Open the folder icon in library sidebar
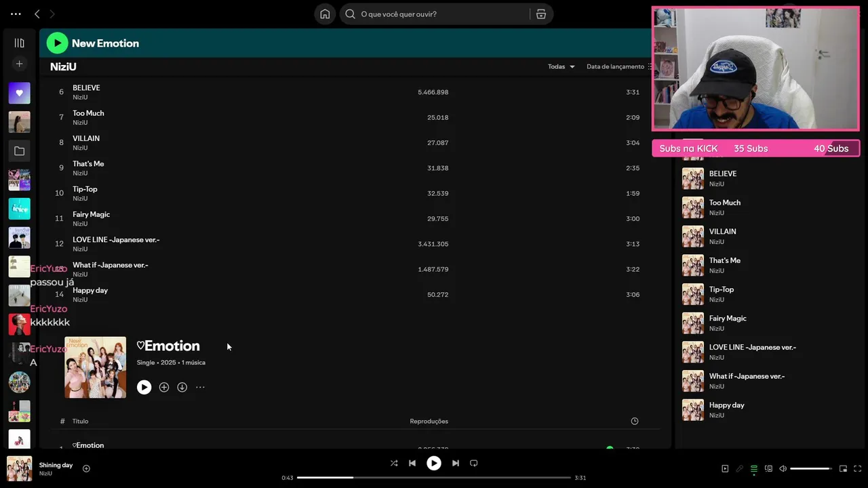 [x=19, y=151]
